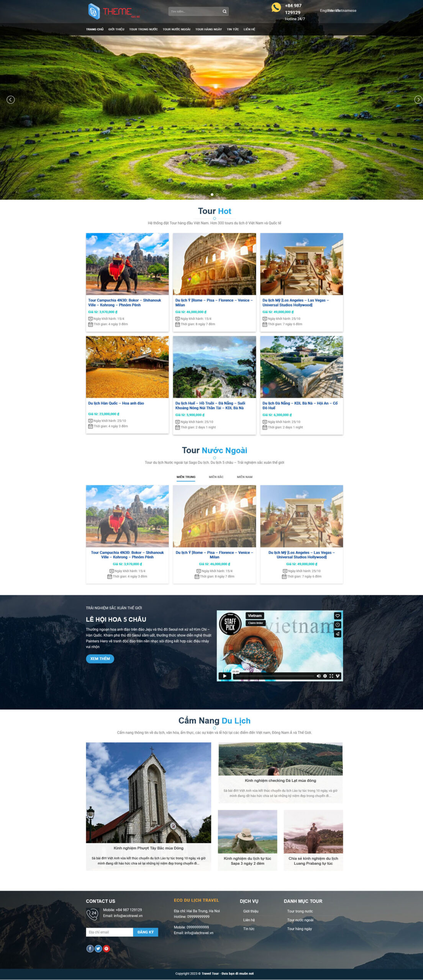The width and height of the screenshot is (423, 980).
Task: Open footer Giới thiệu link
Action: tap(251, 911)
